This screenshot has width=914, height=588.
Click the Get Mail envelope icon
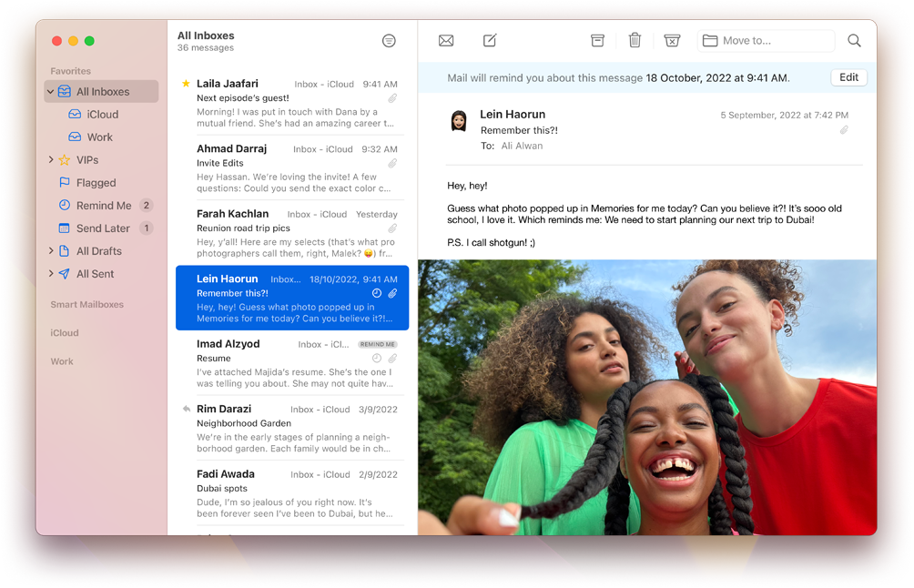pos(446,41)
